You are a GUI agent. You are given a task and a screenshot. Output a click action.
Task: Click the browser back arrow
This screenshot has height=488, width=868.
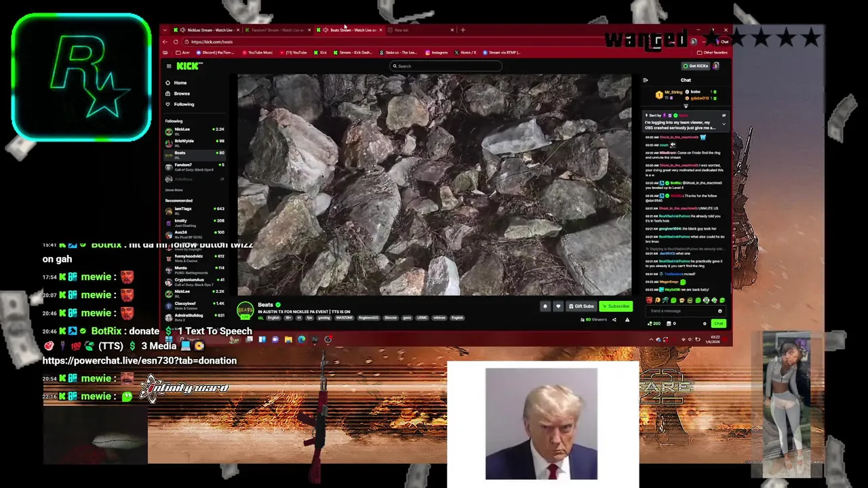165,42
